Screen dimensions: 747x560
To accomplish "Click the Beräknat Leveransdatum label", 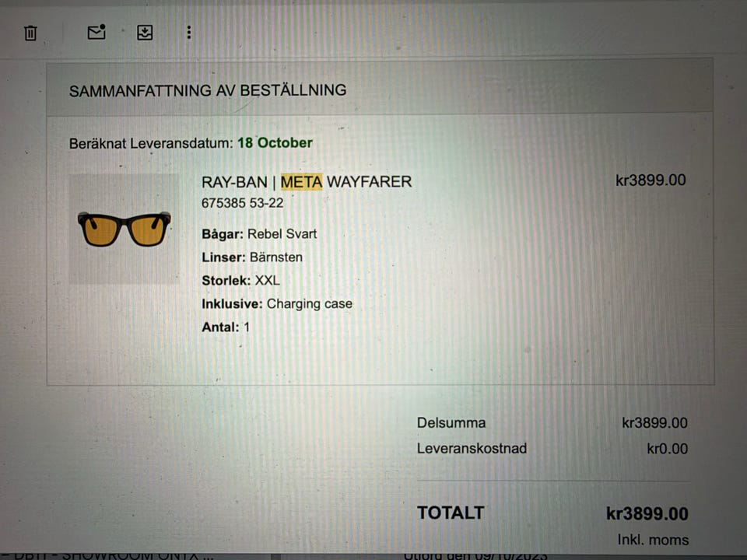I will click(x=151, y=143).
